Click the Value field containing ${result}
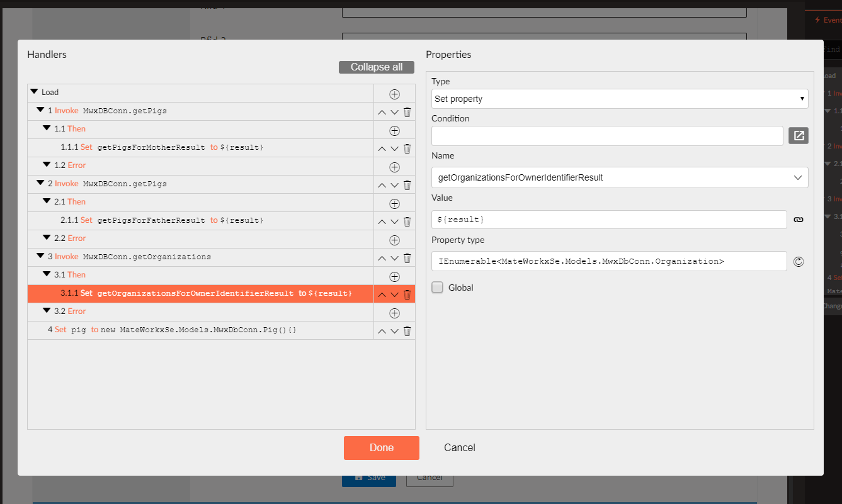 pyautogui.click(x=609, y=220)
